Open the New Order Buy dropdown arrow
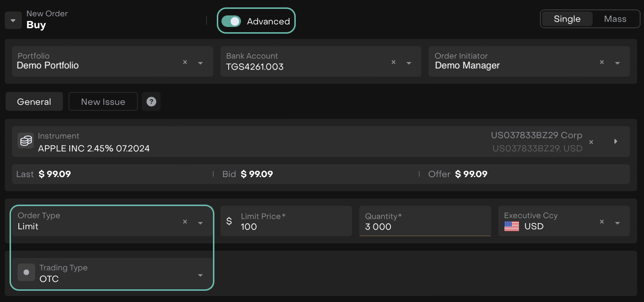 coord(13,21)
